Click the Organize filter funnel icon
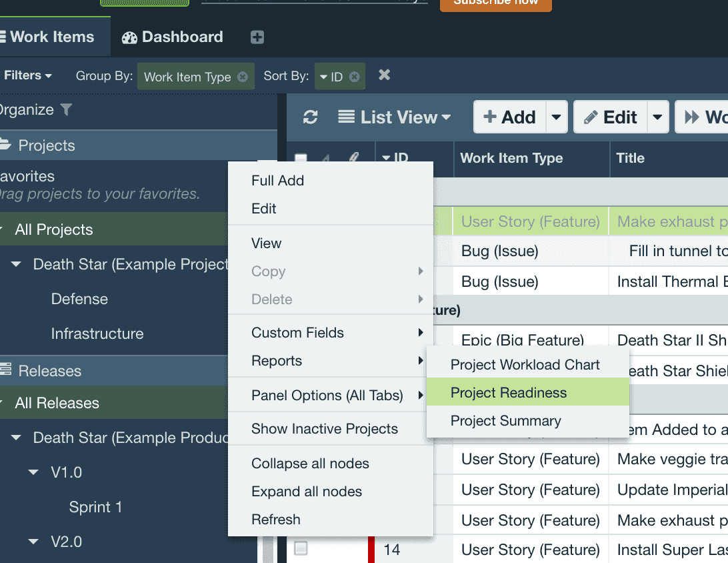The width and height of the screenshot is (728, 563). coord(66,110)
